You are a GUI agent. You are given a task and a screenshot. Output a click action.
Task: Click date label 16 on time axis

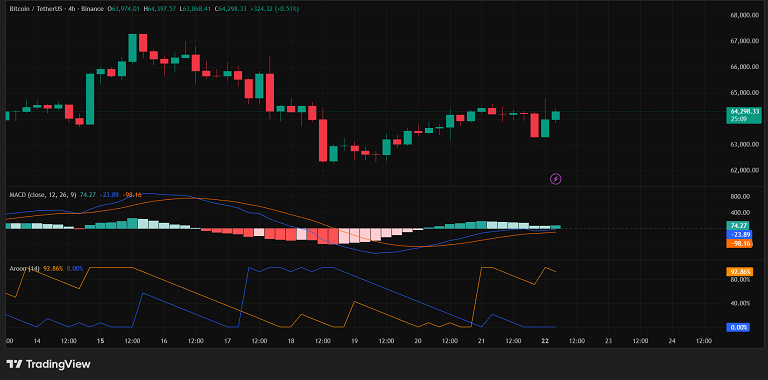(164, 341)
